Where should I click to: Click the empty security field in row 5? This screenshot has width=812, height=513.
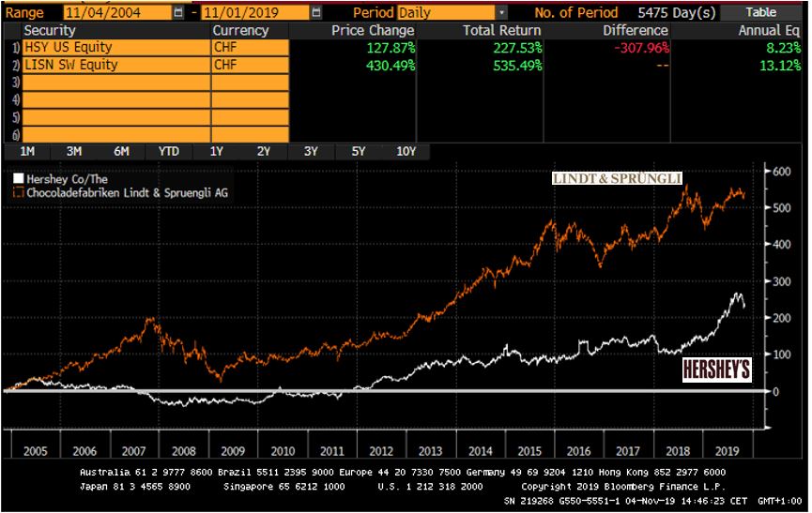[116, 117]
